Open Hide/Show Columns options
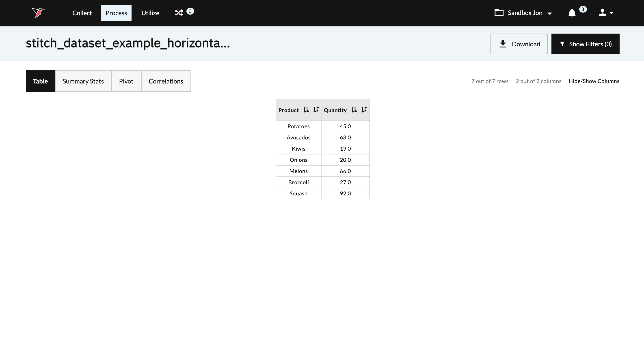This screenshot has height=338, width=644. pyautogui.click(x=594, y=81)
